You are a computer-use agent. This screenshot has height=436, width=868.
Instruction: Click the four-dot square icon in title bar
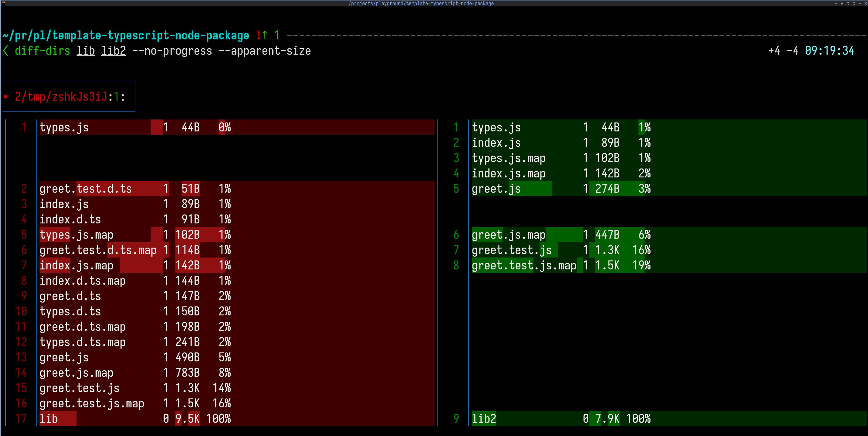[854, 3]
